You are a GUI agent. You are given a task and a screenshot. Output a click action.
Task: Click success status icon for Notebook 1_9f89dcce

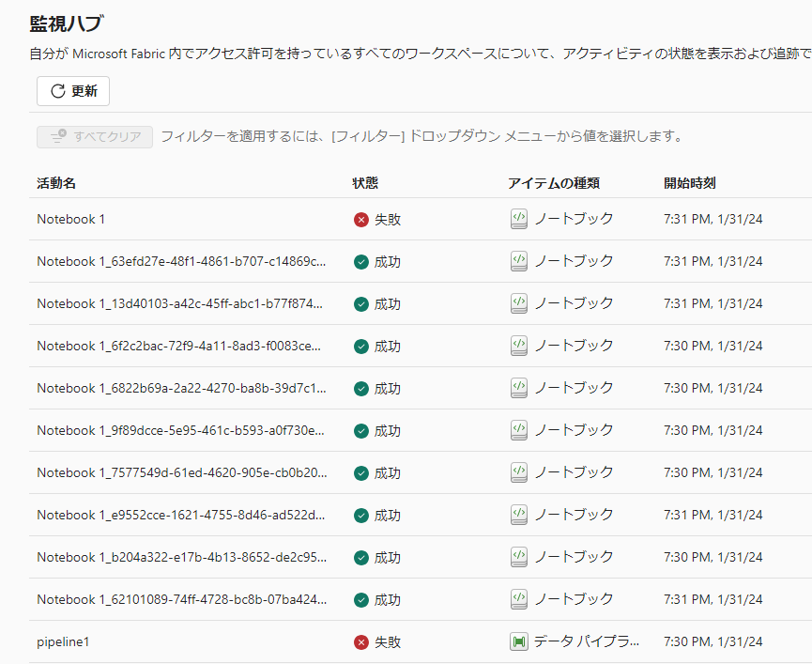[361, 431]
